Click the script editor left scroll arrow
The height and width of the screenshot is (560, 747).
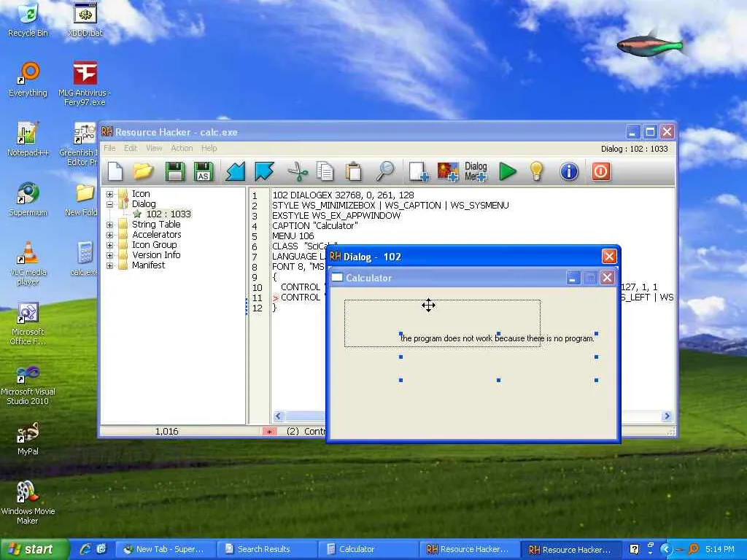tap(279, 416)
